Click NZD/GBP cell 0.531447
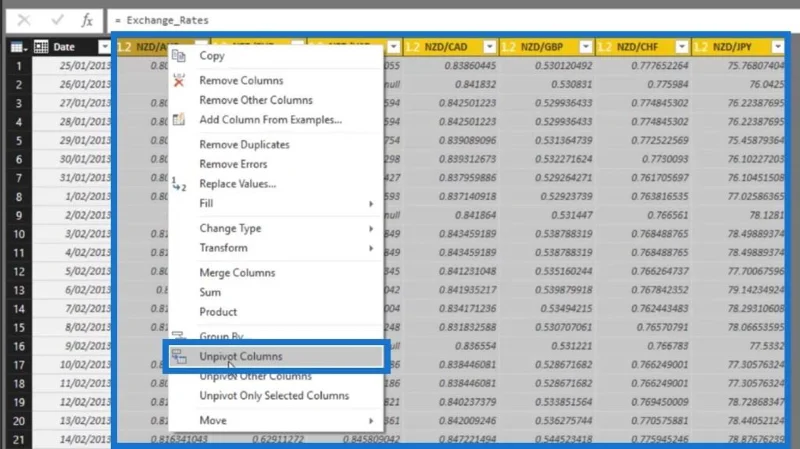This screenshot has width=800, height=449. [x=571, y=215]
